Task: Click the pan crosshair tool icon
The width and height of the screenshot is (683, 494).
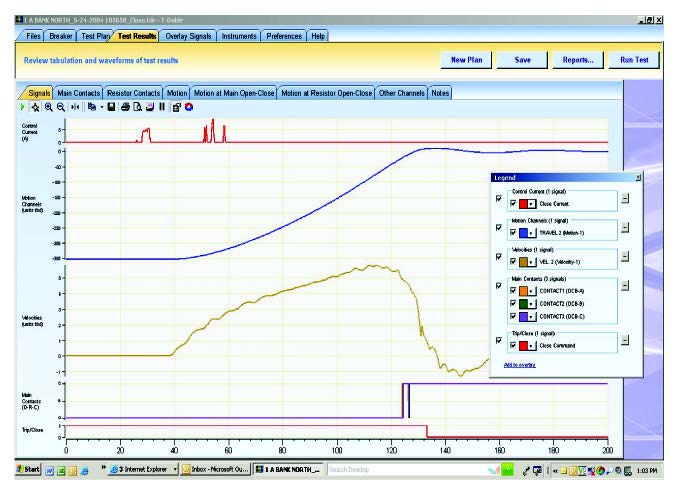Action: pos(35,107)
